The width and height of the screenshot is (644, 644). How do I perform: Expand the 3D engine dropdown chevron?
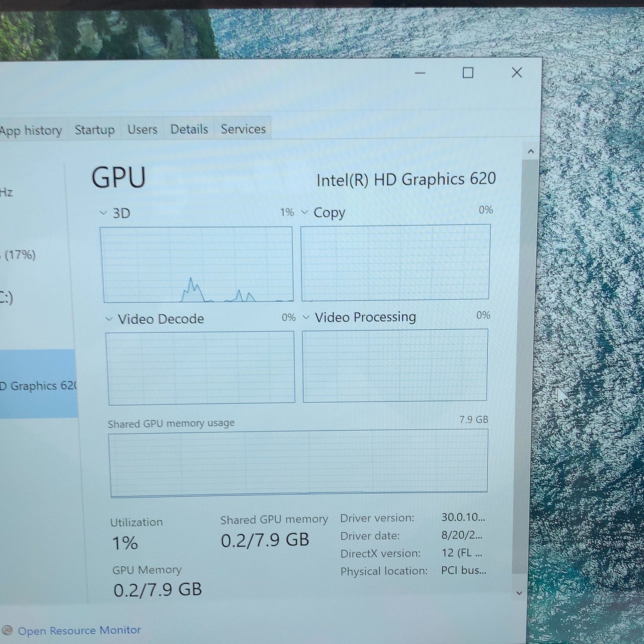pyautogui.click(x=103, y=213)
